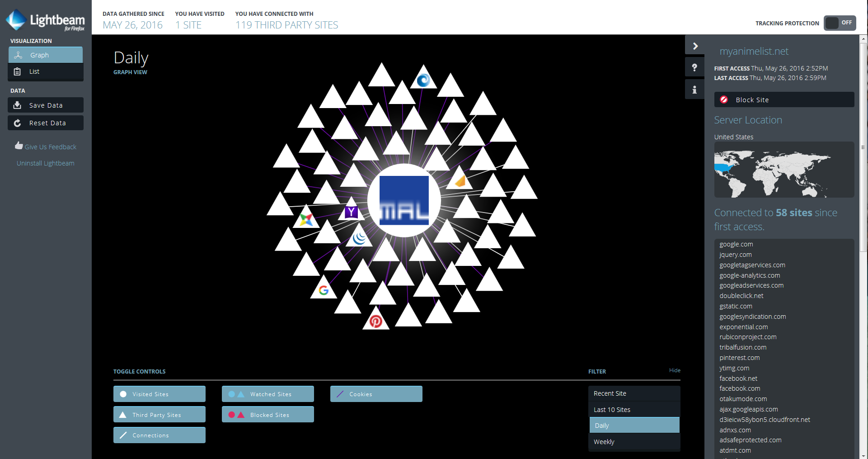Click pinterest.com in the list
This screenshot has height=459, width=868.
click(x=740, y=358)
